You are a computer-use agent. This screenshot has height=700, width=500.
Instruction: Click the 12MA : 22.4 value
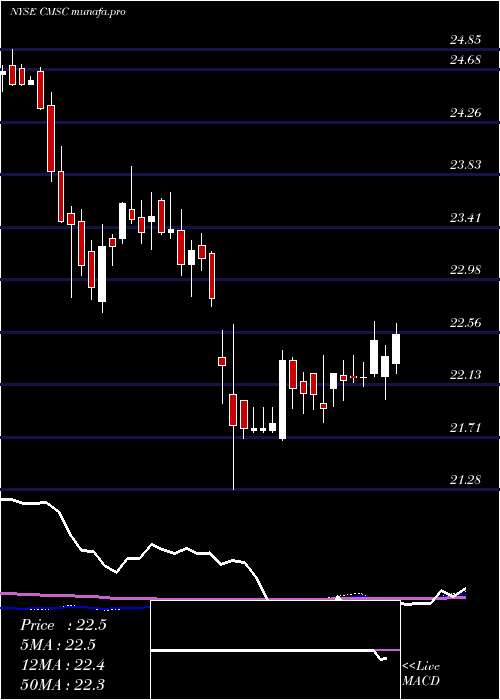(63, 665)
